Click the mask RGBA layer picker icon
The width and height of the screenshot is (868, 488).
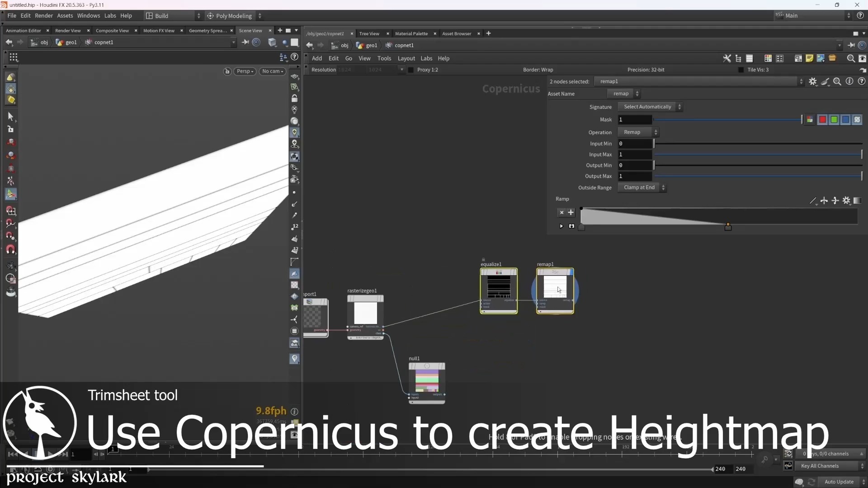(x=810, y=120)
